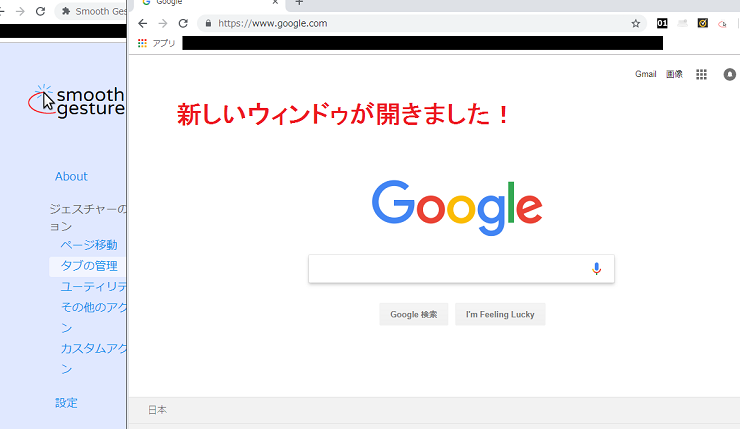Open the Google apps grid
740x429 pixels.
click(x=701, y=74)
